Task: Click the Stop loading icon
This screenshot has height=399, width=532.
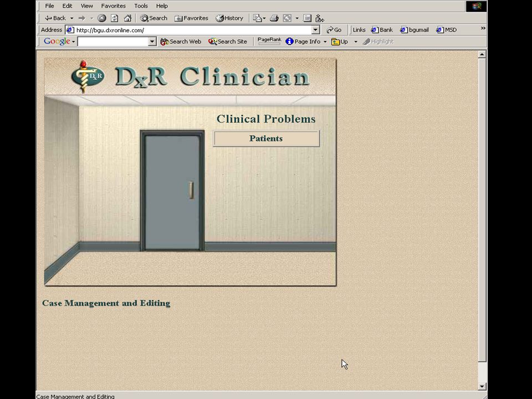Action: click(102, 18)
